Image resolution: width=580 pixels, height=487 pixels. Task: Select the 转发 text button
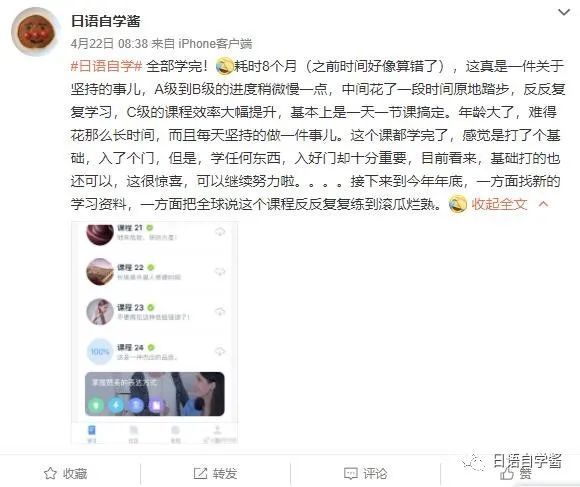225,473
